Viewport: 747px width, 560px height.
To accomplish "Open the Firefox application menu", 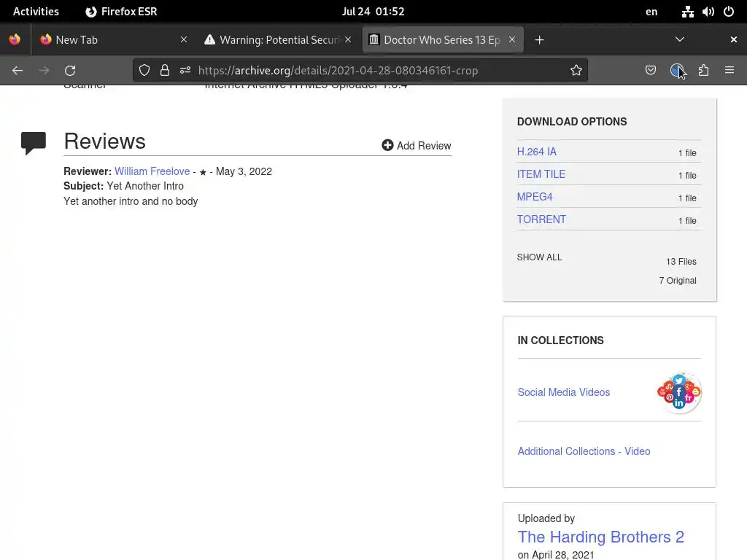I will pyautogui.click(x=729, y=71).
